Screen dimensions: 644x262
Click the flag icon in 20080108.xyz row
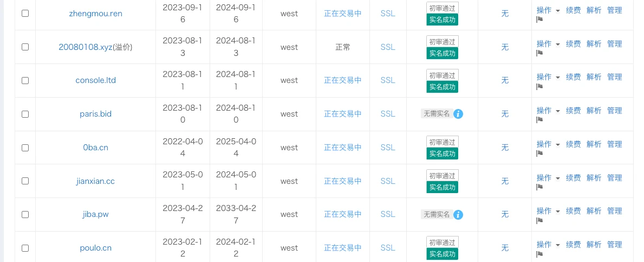click(539, 53)
